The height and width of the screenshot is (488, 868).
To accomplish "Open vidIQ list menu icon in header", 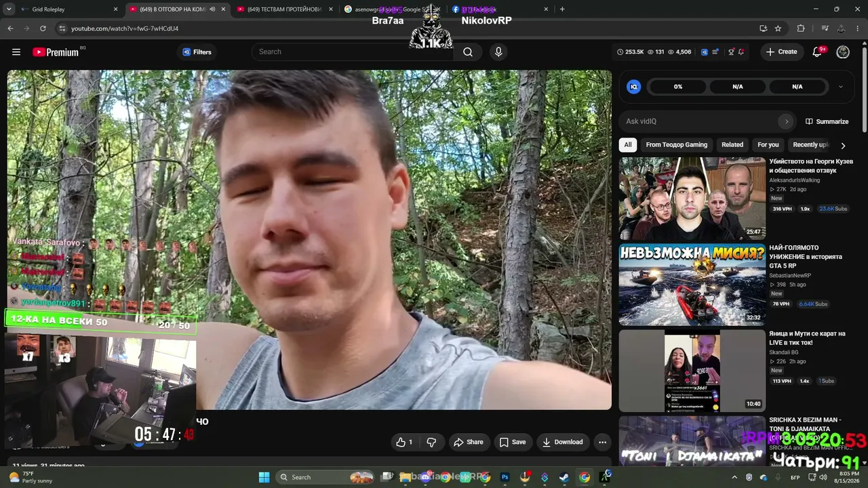I will coord(715,52).
